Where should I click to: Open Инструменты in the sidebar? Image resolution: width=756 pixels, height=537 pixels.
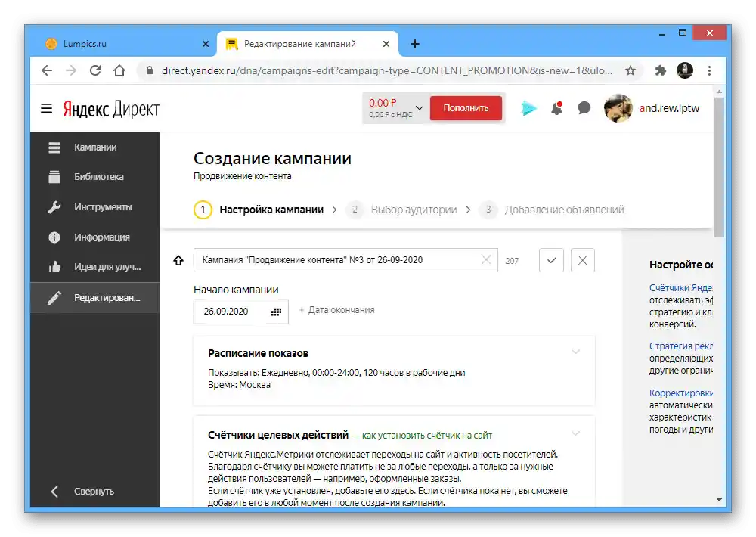[95, 207]
